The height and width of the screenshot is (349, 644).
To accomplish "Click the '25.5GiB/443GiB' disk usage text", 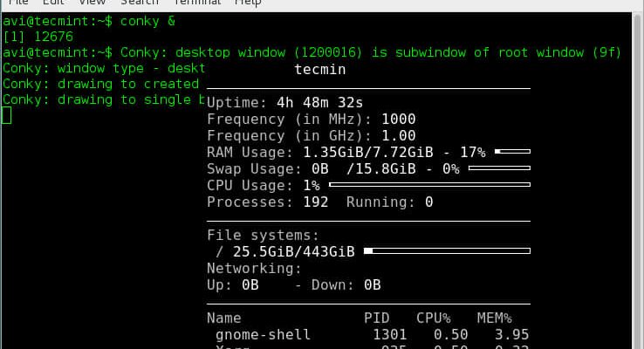I will (294, 251).
